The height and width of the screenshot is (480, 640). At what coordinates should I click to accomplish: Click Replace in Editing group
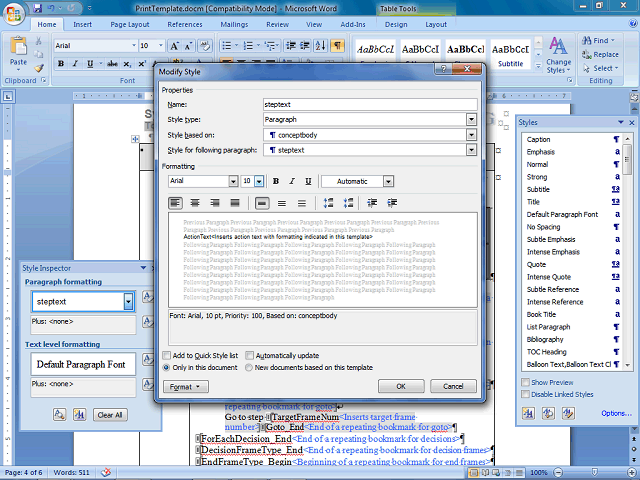coord(600,55)
